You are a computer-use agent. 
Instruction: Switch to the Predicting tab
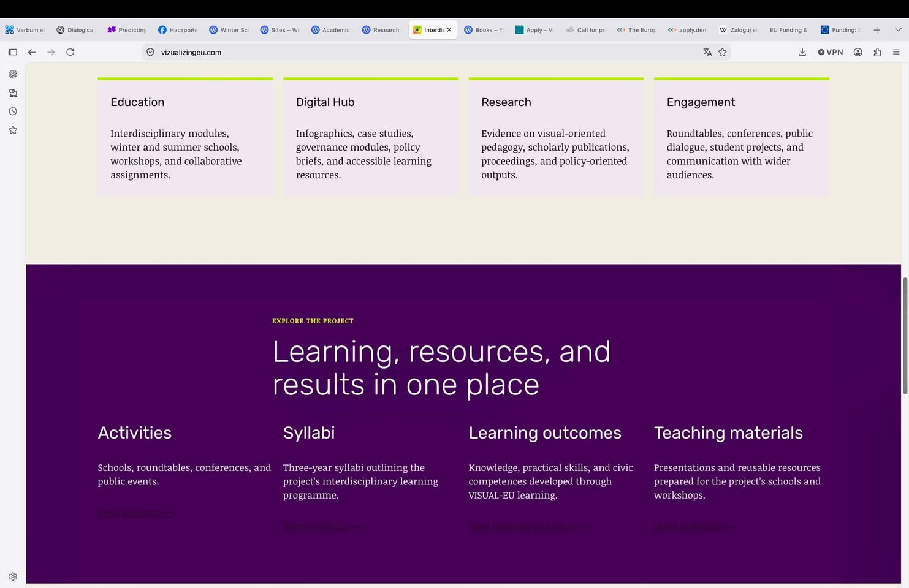(127, 29)
